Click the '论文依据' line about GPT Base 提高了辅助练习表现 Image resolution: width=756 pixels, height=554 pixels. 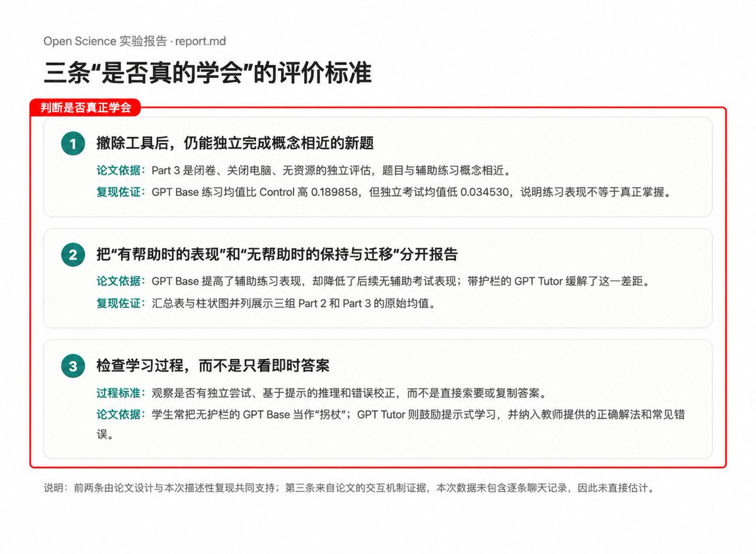pyautogui.click(x=373, y=281)
